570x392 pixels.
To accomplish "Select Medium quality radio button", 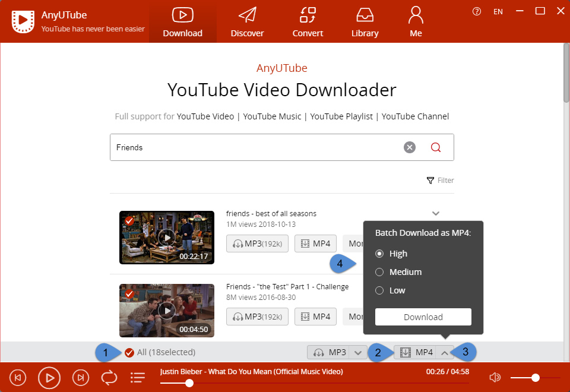I will [x=379, y=272].
